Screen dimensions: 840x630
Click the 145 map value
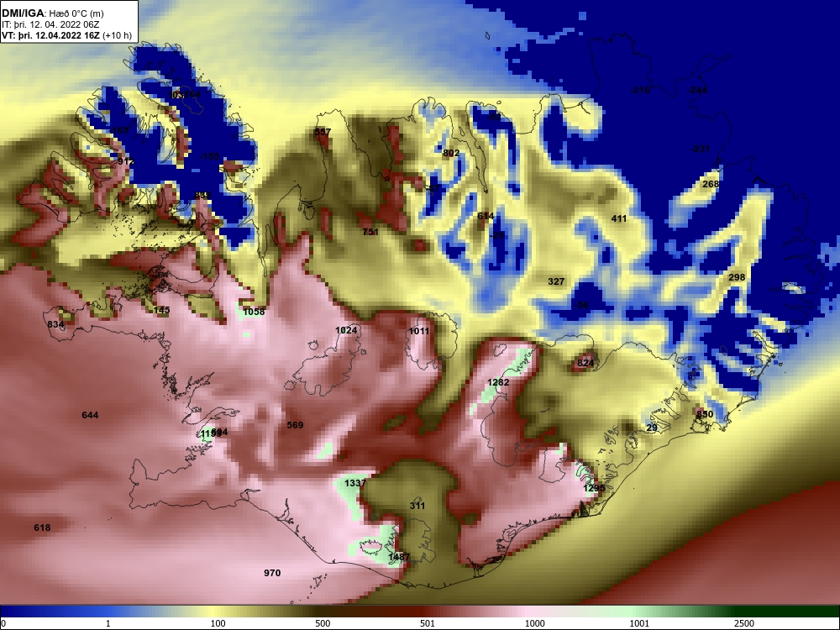click(x=162, y=310)
